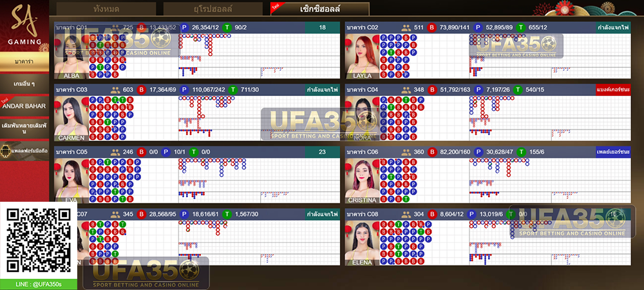The height and width of the screenshot is (290, 644).
Task: Click กำลังแจกไพ่ status on table C03
Action: (x=323, y=90)
